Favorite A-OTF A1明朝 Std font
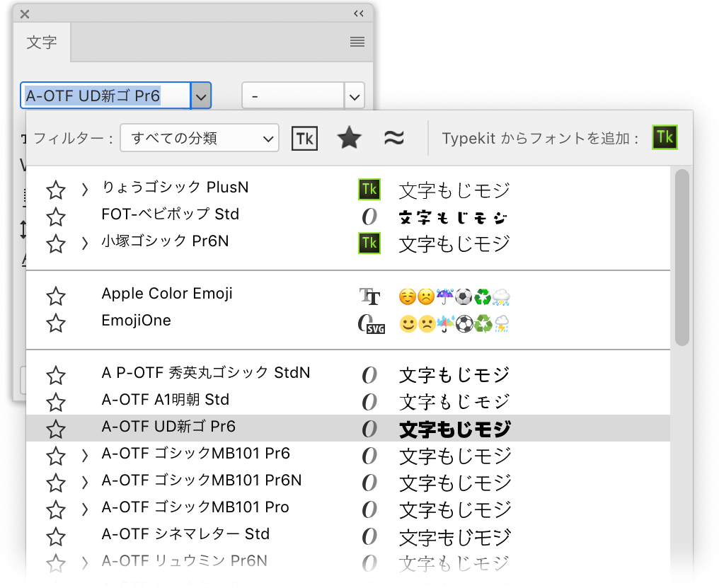Viewport: 719px width, 588px height. [56, 403]
